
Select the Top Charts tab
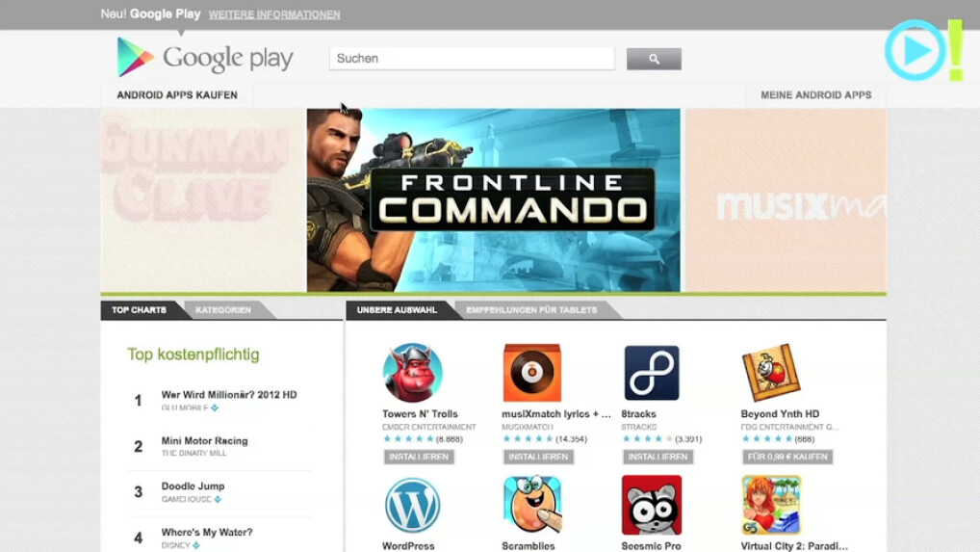[139, 310]
